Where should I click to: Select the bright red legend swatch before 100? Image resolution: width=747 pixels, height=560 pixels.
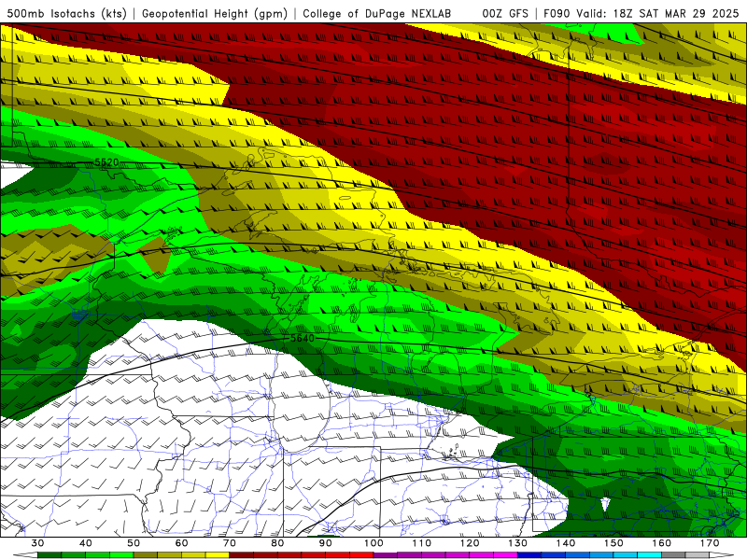361,555
